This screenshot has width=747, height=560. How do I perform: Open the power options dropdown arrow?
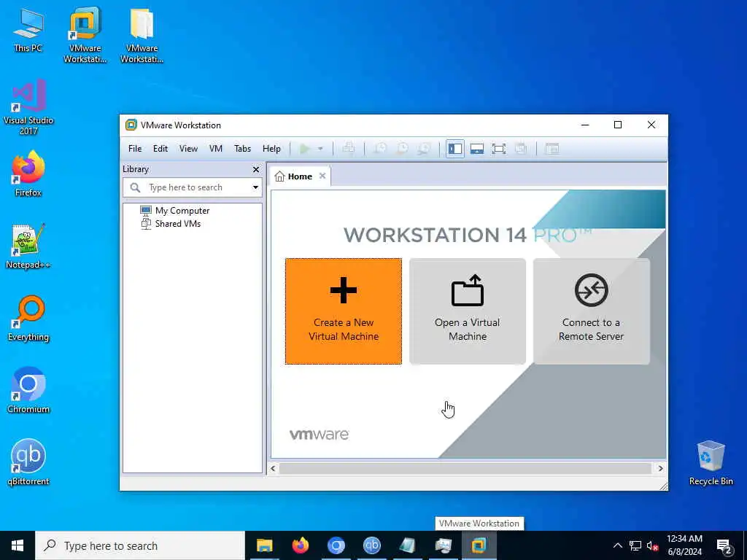point(320,149)
